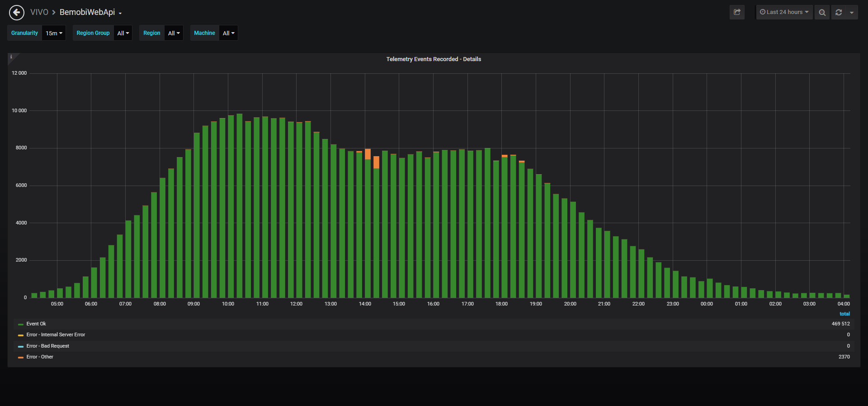Toggle the Error - Bad Request series

coord(48,346)
